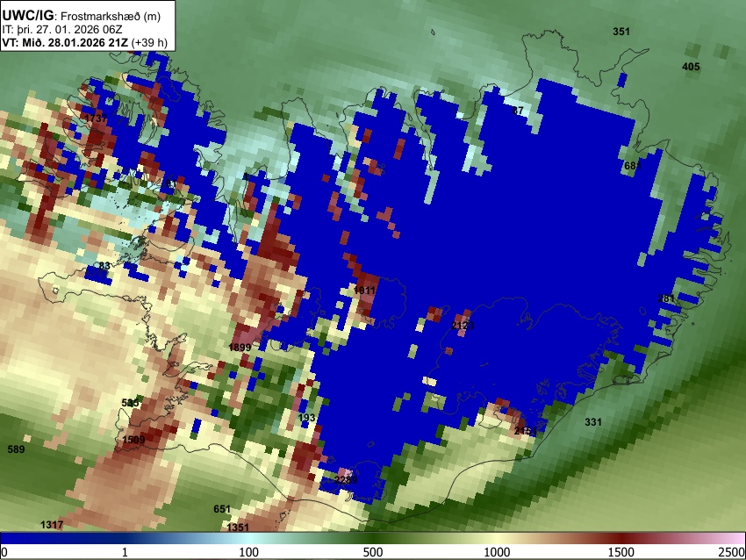Click the map value 2123
Viewport: 746px width, 560px height.
(463, 326)
